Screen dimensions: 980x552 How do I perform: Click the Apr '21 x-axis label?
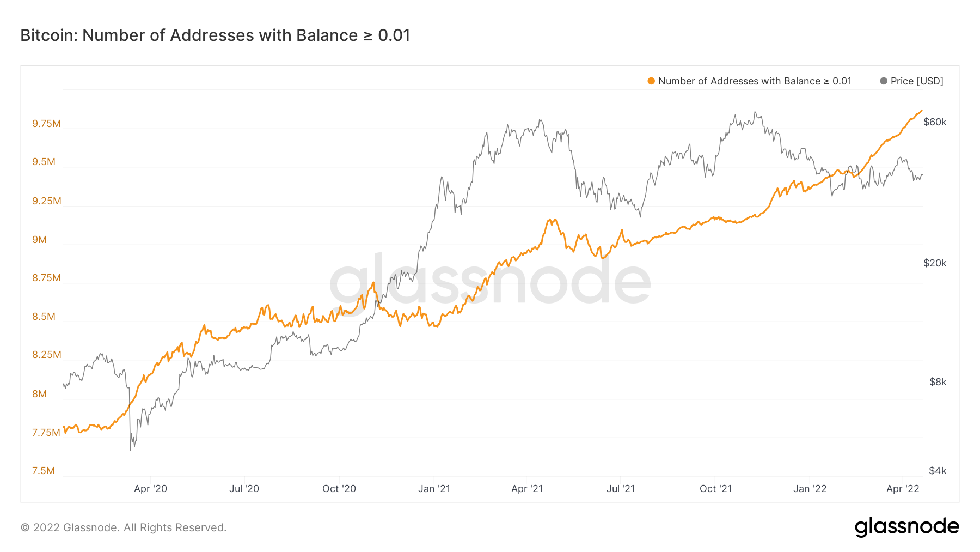(527, 489)
